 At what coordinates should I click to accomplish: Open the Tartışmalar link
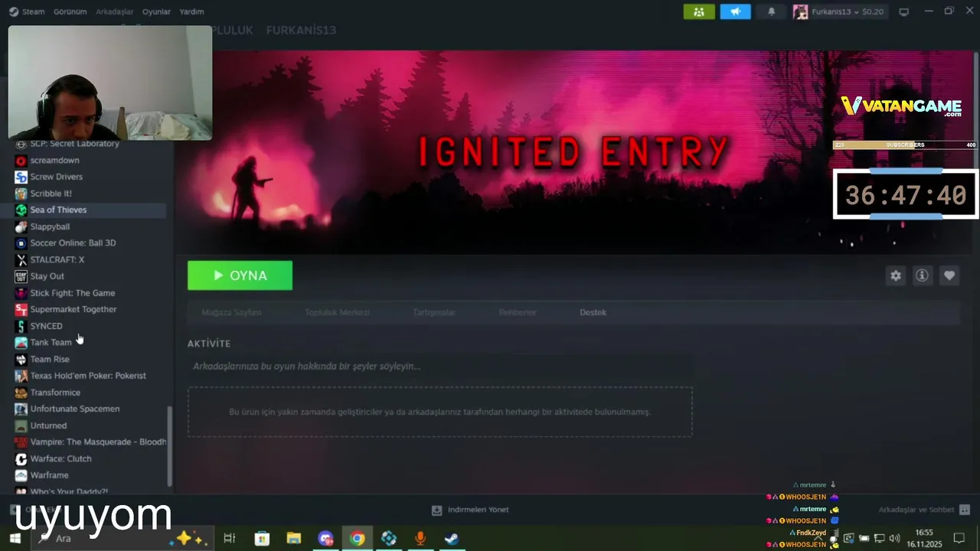434,312
